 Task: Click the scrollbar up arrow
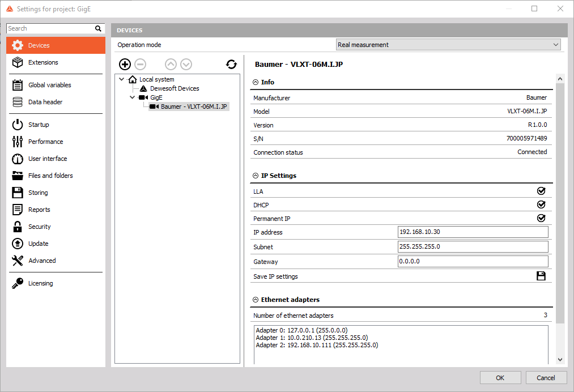pyautogui.click(x=560, y=79)
